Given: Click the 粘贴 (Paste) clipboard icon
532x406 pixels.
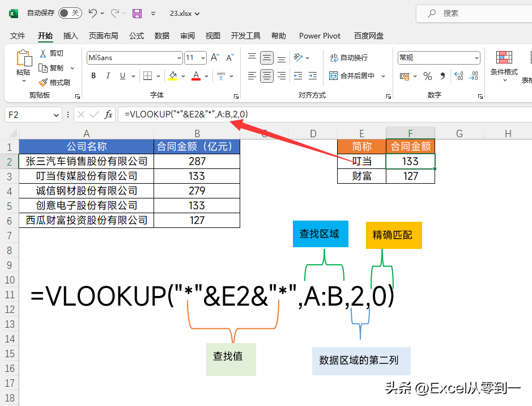Looking at the screenshot, I should pyautogui.click(x=24, y=58).
